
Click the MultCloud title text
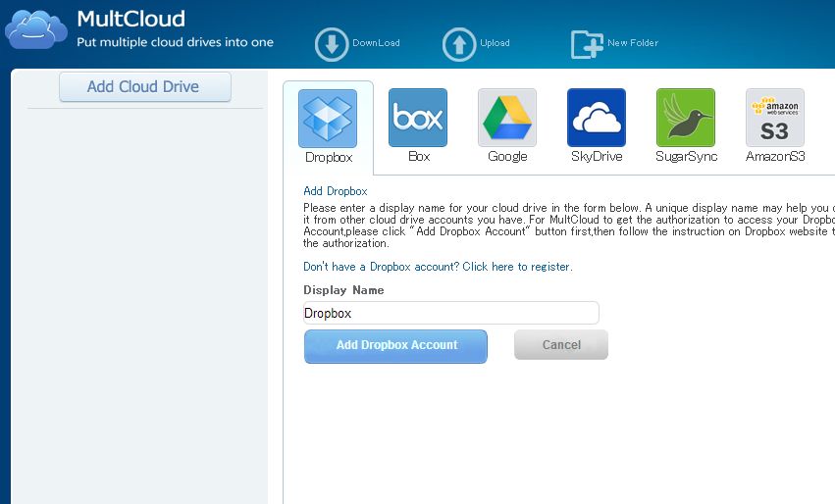131,20
